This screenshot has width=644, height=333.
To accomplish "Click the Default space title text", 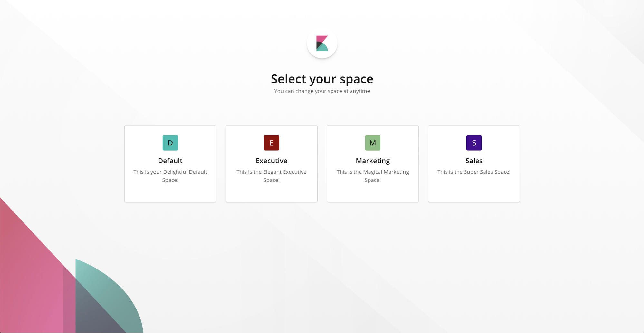I will [x=170, y=160].
